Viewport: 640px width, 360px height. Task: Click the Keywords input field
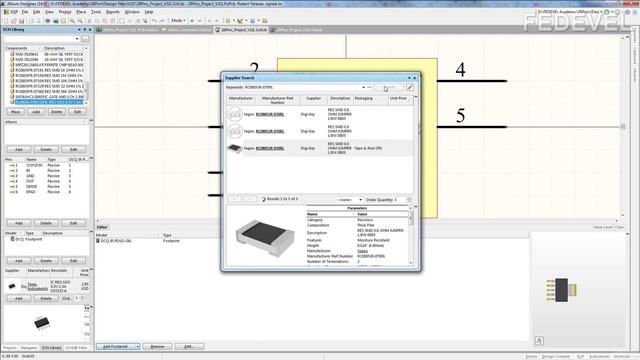coord(302,87)
